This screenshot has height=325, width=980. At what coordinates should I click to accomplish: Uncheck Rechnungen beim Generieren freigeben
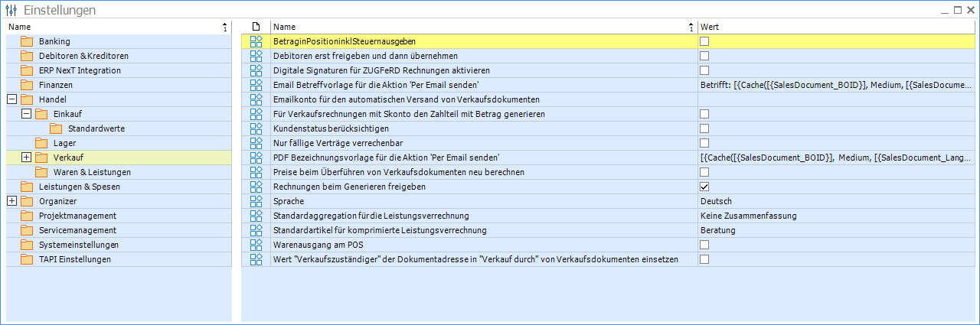704,187
